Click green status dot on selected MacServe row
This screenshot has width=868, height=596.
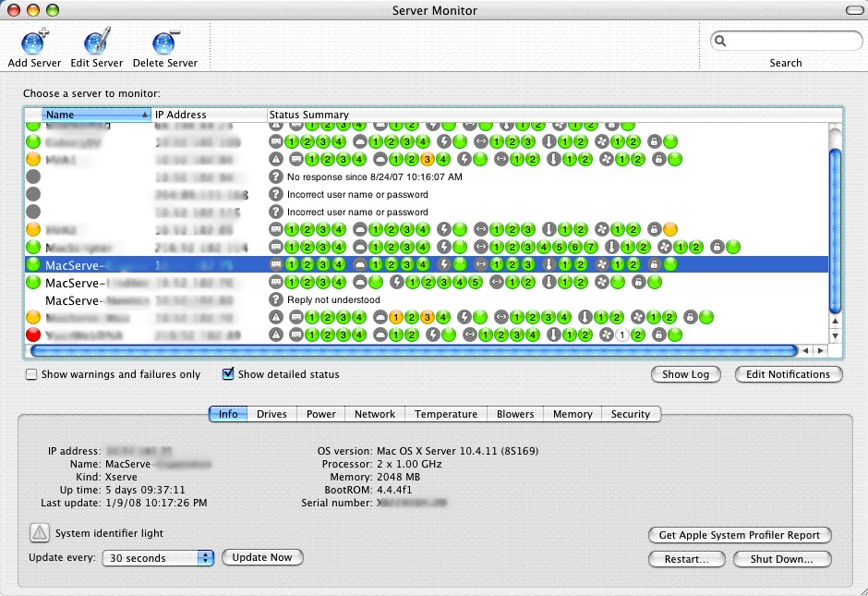(x=33, y=265)
